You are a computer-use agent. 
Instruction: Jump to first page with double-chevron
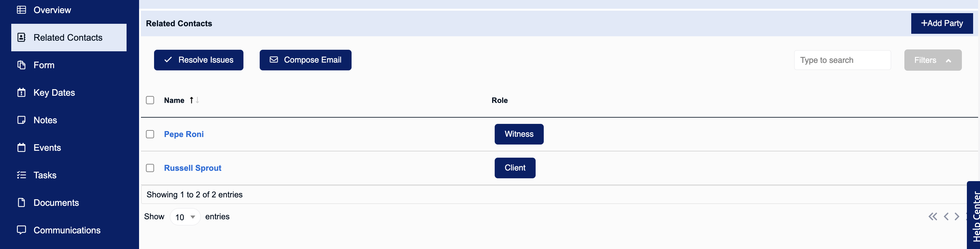tap(932, 217)
